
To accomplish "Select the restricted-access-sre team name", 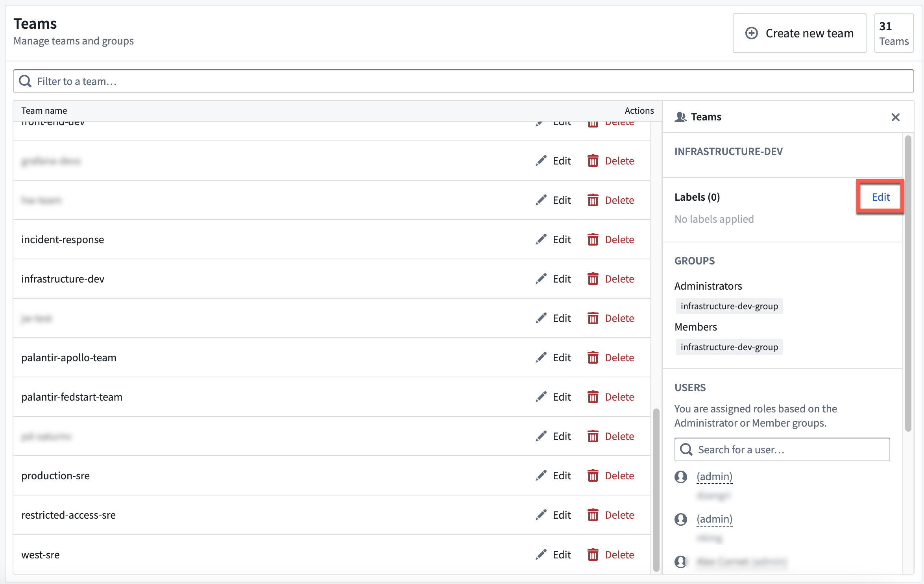I will (68, 515).
